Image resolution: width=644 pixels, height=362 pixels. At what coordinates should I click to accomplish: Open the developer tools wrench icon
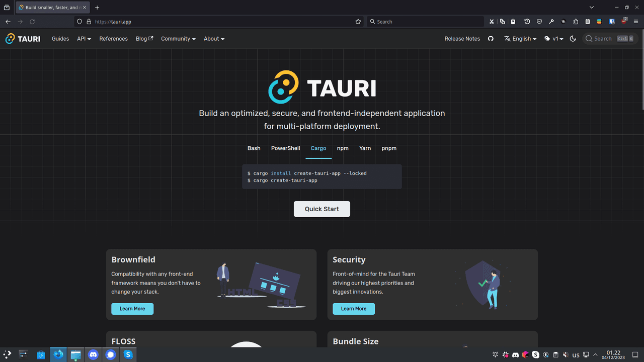pos(551,22)
